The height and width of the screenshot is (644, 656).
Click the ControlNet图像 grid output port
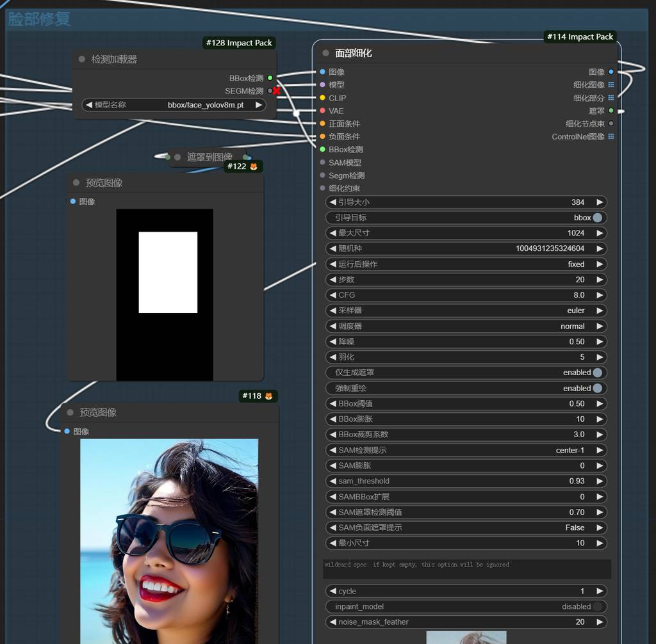pos(611,136)
